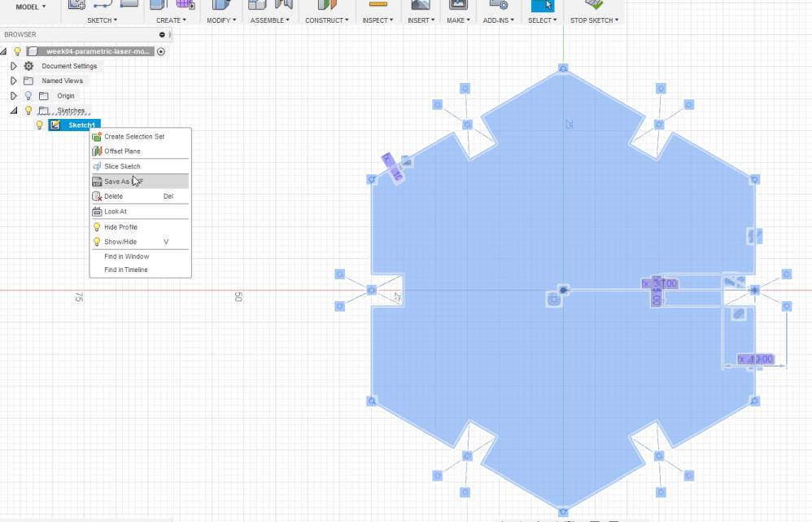The image size is (812, 522).
Task: Toggle the Origin folder visibility bulb
Action: [x=28, y=96]
